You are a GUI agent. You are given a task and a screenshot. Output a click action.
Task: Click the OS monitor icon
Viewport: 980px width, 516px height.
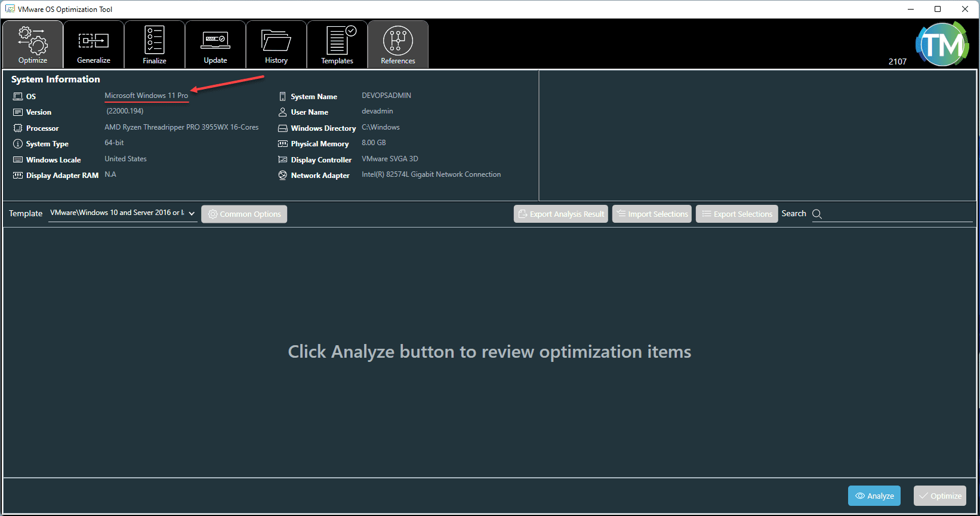(18, 96)
